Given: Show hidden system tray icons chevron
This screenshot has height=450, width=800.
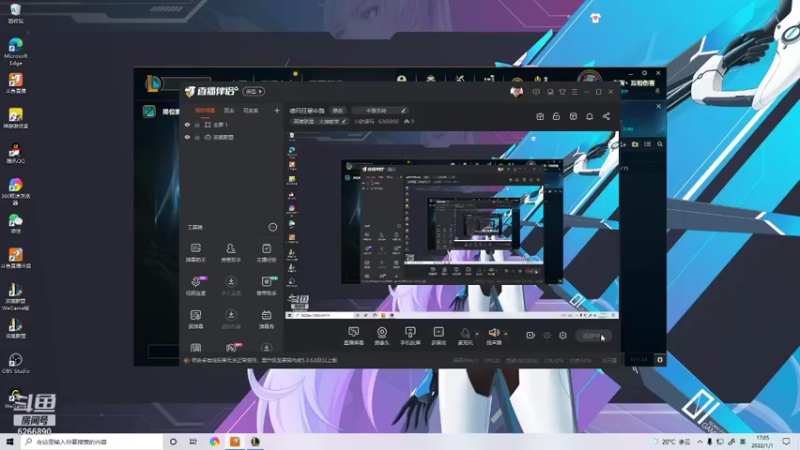Looking at the screenshot, I should pos(699,441).
